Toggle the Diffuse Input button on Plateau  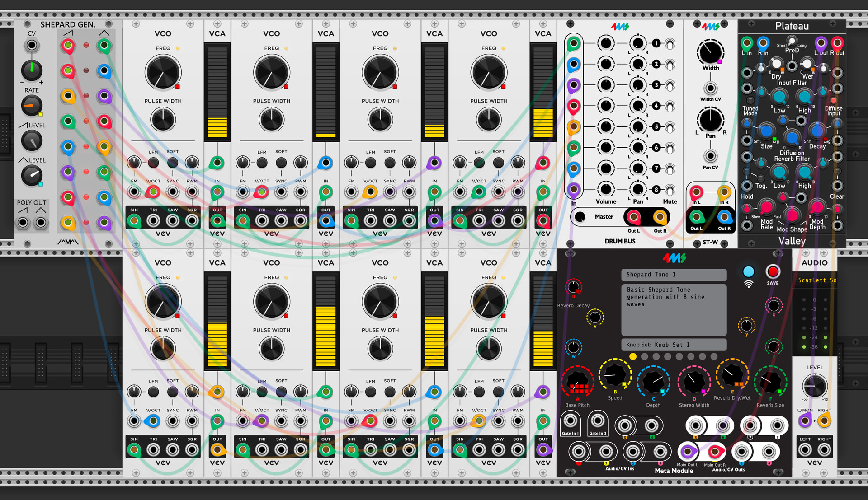(834, 100)
